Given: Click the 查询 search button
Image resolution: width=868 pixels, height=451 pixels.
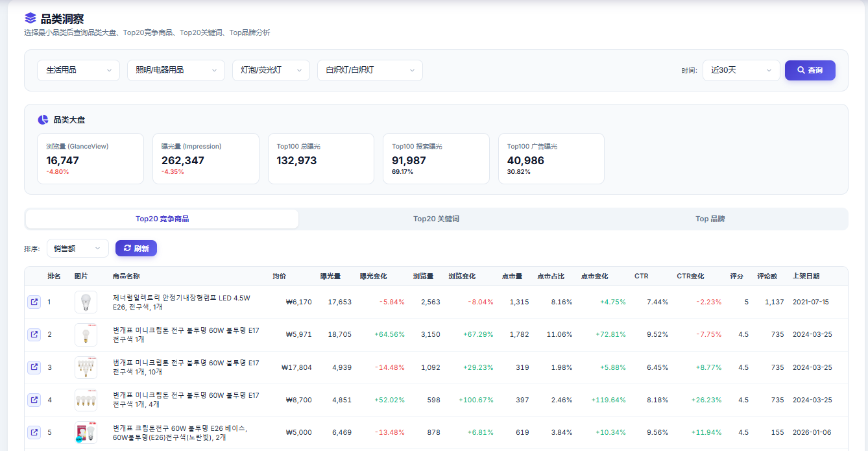Looking at the screenshot, I should [810, 70].
